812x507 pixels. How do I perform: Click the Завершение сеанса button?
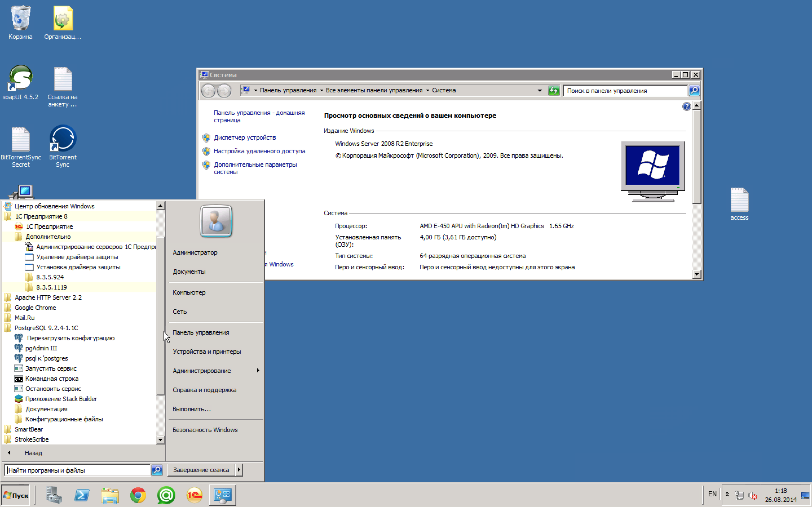[x=201, y=470]
